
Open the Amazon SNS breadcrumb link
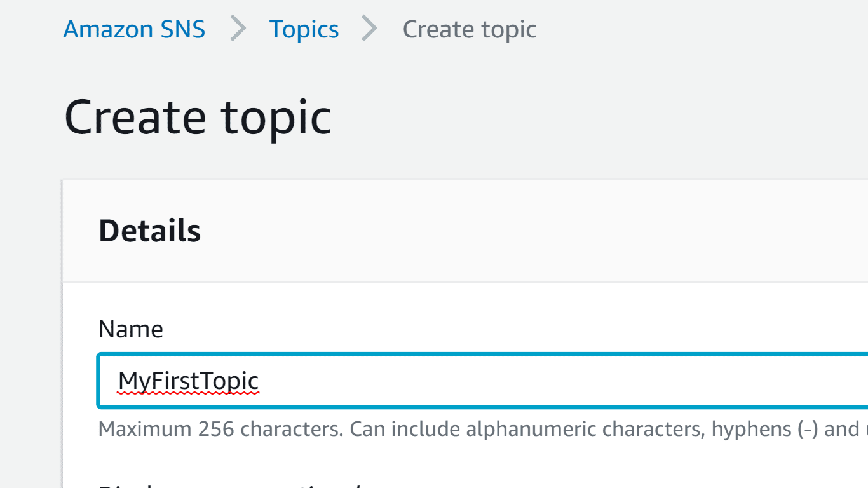[x=133, y=29]
